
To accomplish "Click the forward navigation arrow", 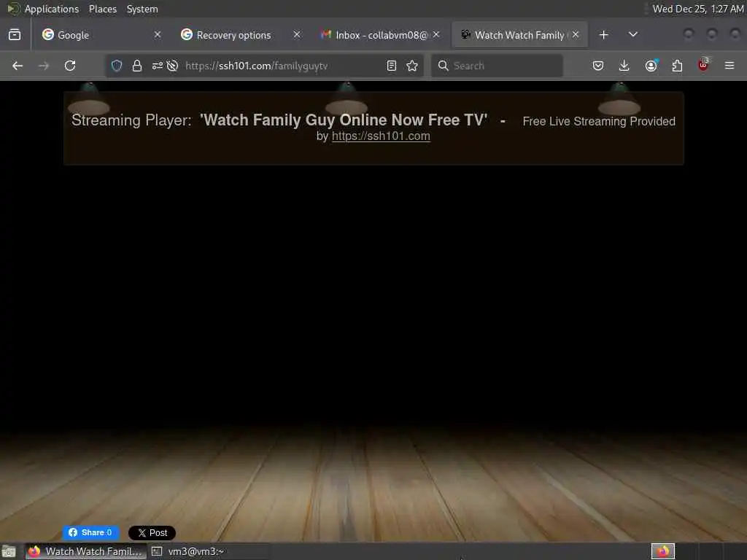I will tap(44, 66).
